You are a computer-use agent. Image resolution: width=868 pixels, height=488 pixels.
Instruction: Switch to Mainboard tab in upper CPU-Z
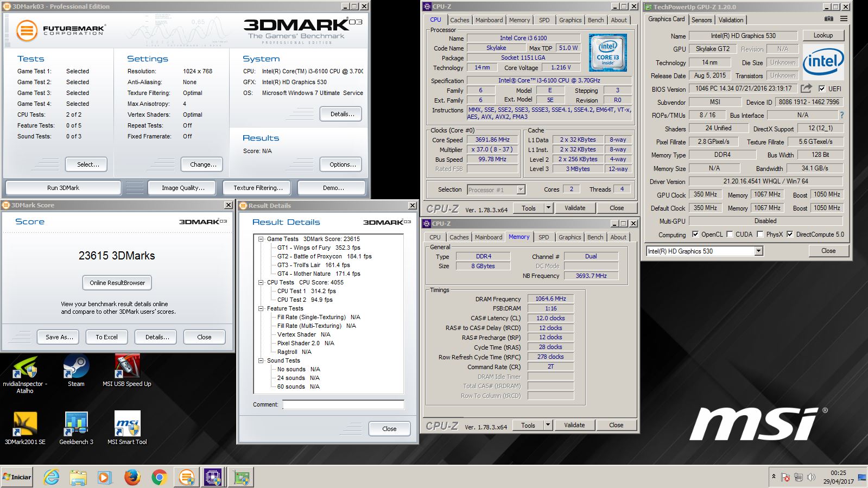click(489, 20)
